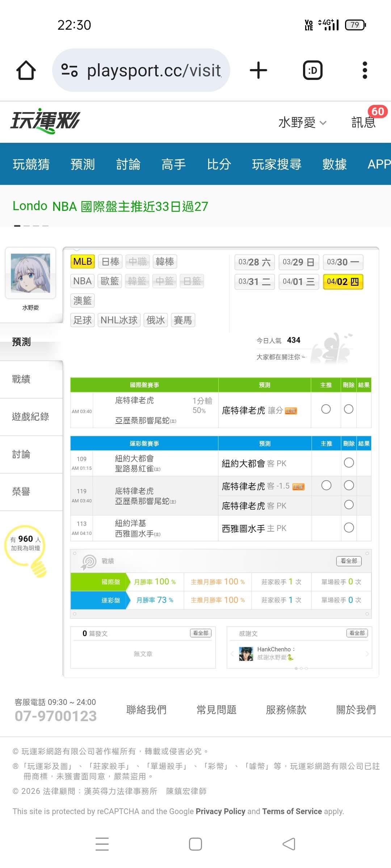Select the 03/31 date tab
The image size is (391, 868).
255,282
